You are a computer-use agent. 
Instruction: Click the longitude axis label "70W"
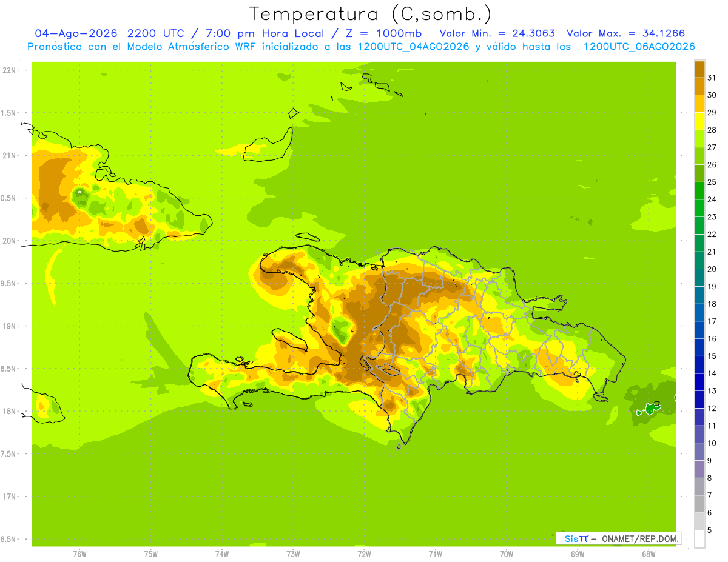pyautogui.click(x=507, y=554)
